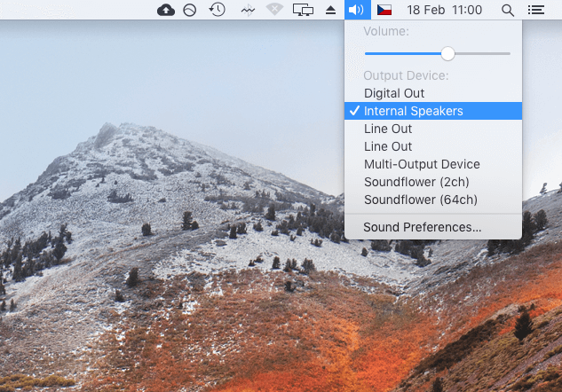The height and width of the screenshot is (392, 562).
Task: Click the volume slider knob
Action: coord(447,53)
